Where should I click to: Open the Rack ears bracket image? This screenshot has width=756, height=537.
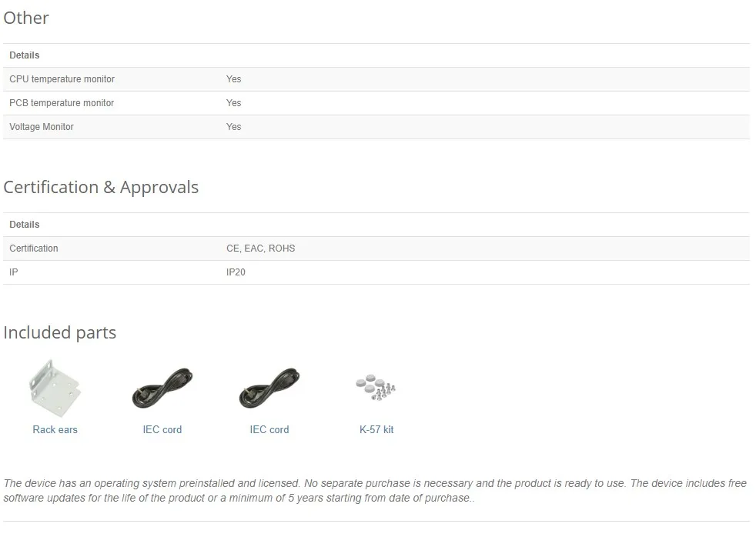coord(55,389)
